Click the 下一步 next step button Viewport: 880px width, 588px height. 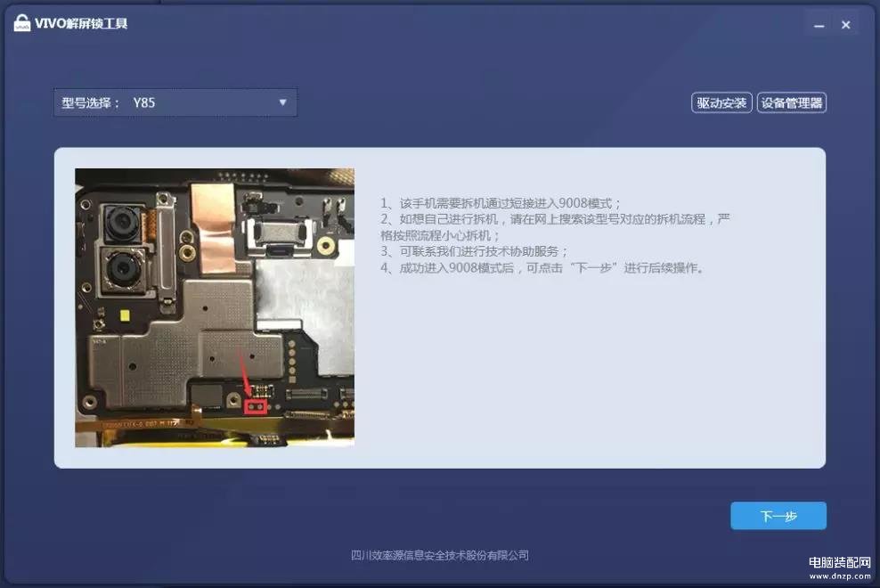point(778,516)
